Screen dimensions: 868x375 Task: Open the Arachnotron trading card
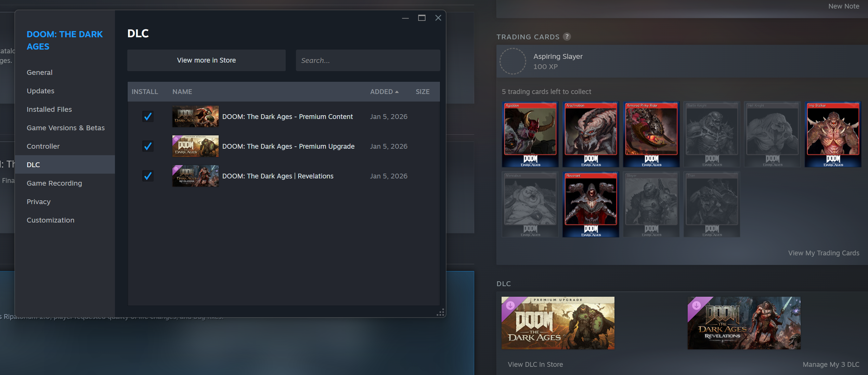click(x=591, y=134)
